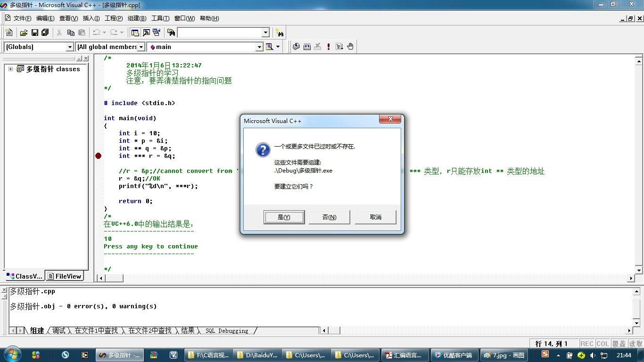Screen dimensions: 644x362
Task: Open the 编辑(E) menu
Action: click(x=45, y=18)
